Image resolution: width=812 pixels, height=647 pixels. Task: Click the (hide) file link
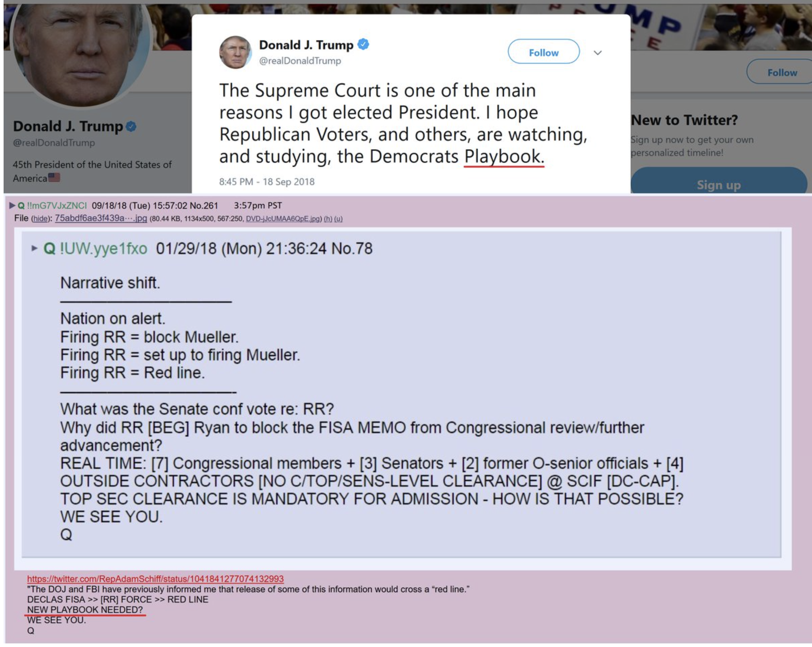coord(40,218)
